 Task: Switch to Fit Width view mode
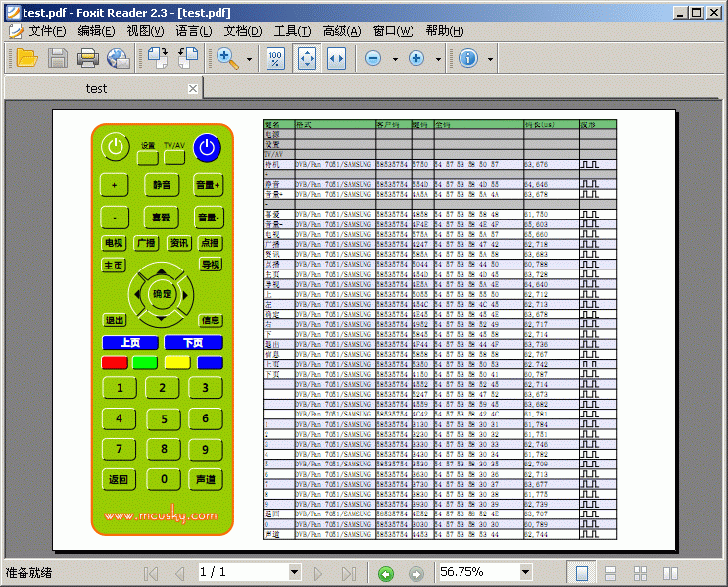(x=336, y=58)
